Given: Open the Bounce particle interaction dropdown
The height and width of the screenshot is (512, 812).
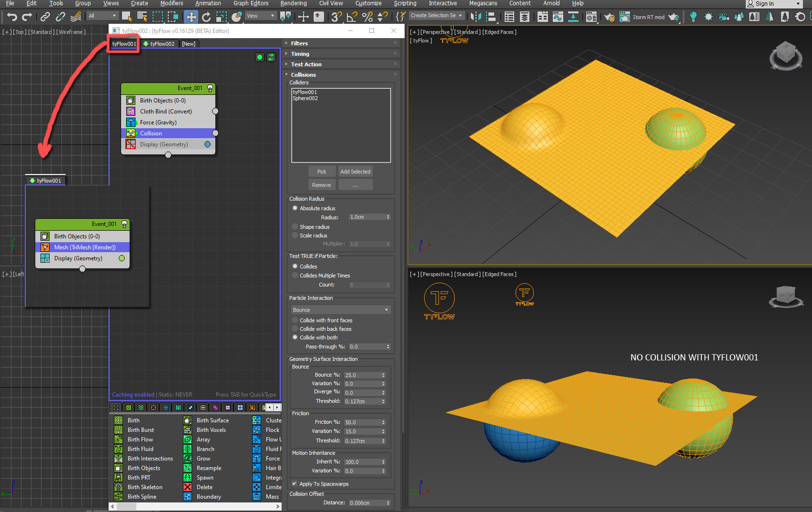Looking at the screenshot, I should click(341, 310).
